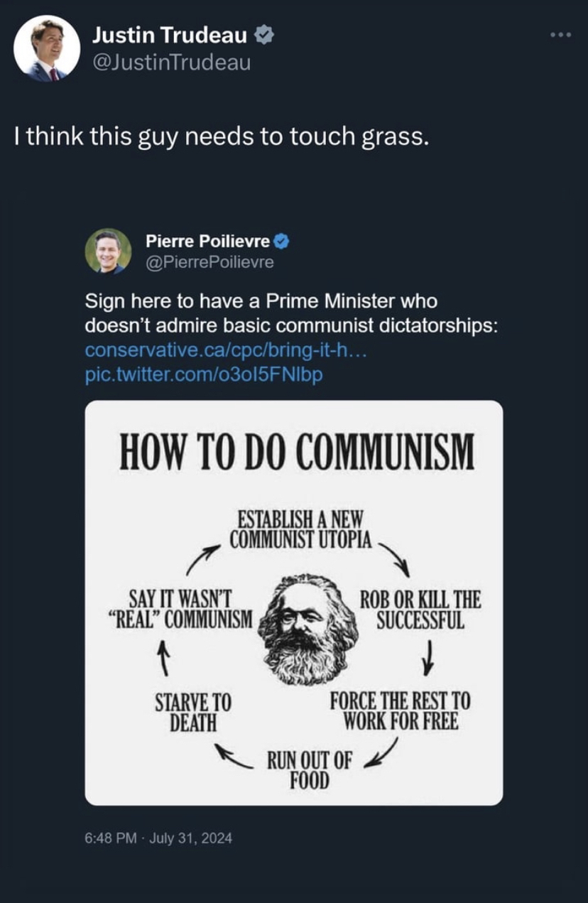
Task: Click the verified badge beside Pierre Poilievre
Action: pos(282,241)
